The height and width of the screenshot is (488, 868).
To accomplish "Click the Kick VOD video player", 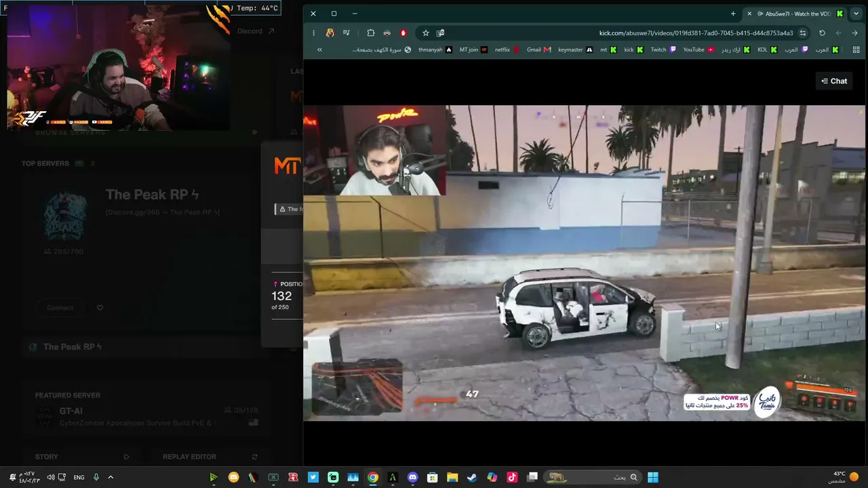I will (x=584, y=263).
